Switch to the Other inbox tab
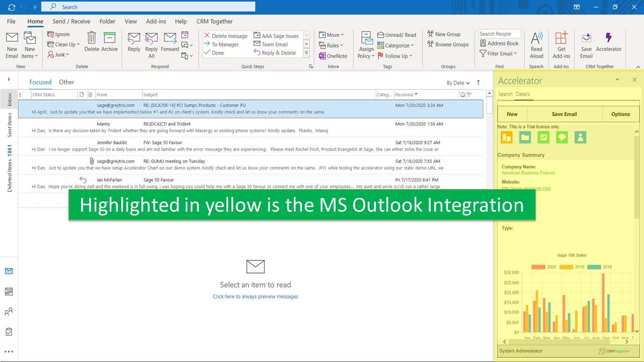 click(x=66, y=82)
